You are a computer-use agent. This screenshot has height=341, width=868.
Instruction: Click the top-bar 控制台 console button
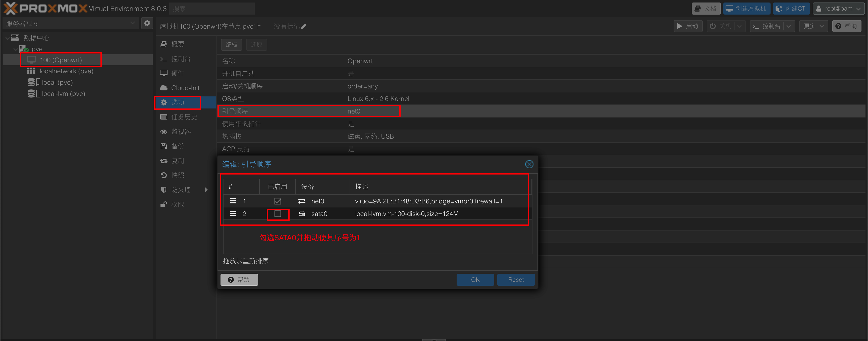(x=767, y=26)
